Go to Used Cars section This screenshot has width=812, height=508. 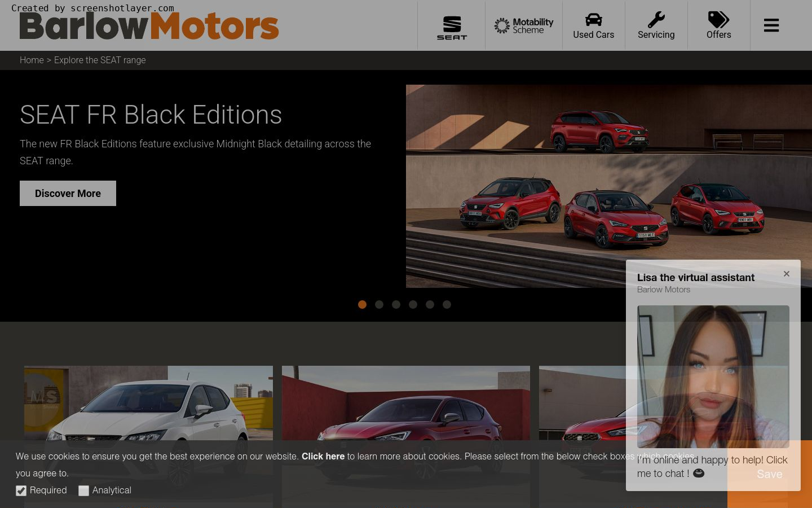[594, 25]
